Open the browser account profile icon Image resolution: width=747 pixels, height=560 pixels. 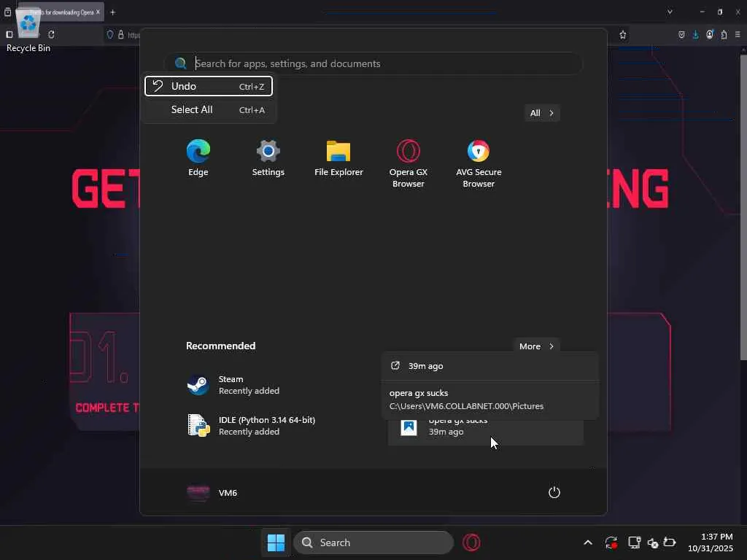point(710,34)
